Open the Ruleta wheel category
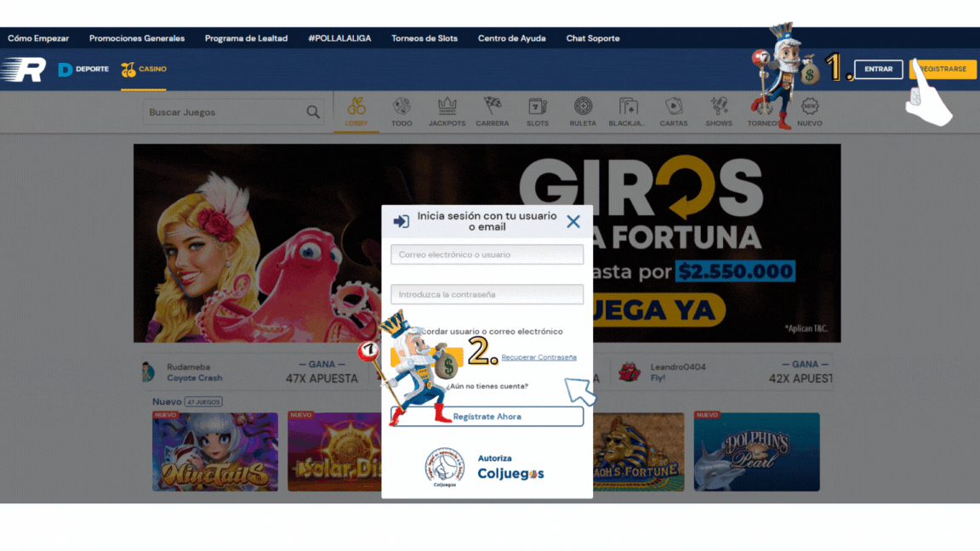 point(583,112)
